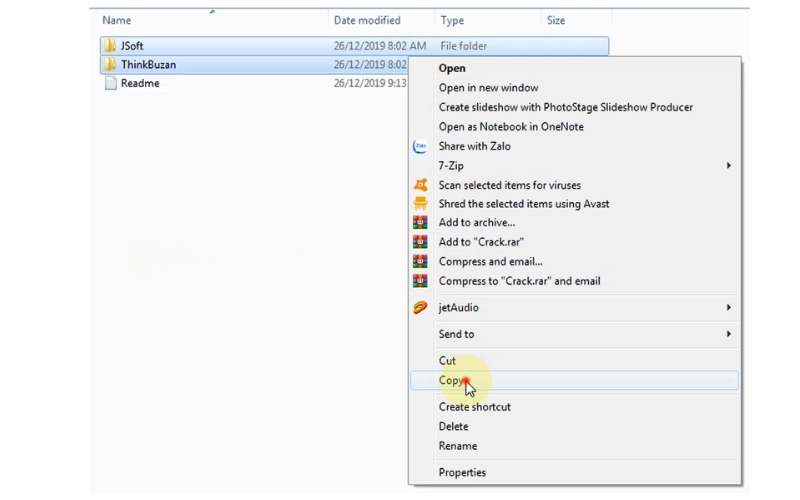Sort by the Date modified column header
800x500 pixels.
[x=367, y=20]
